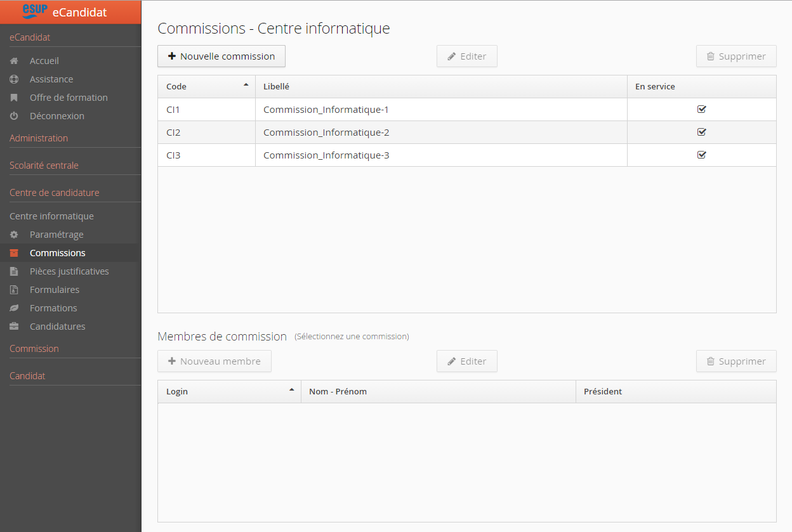Image resolution: width=792 pixels, height=532 pixels.
Task: Click the Nouvelle commission button
Action: (x=221, y=56)
